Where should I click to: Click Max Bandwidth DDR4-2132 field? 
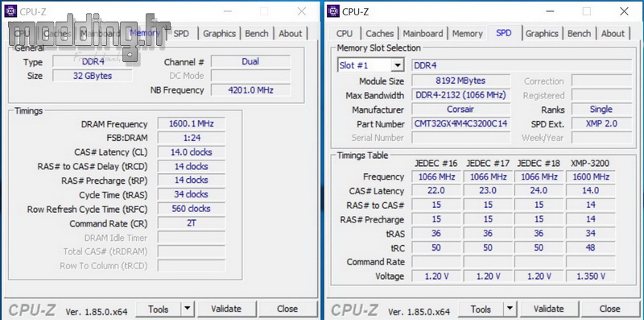(460, 95)
